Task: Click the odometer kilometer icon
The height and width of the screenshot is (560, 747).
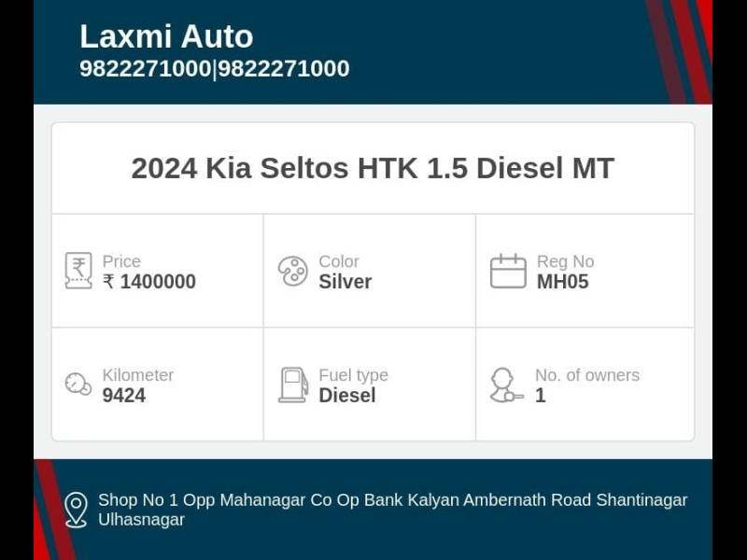Action: tap(78, 384)
